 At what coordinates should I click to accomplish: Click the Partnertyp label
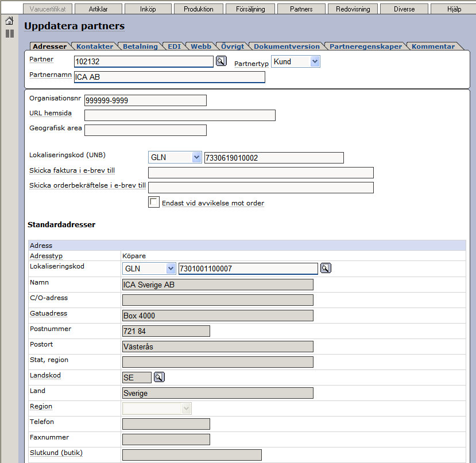[x=251, y=64]
